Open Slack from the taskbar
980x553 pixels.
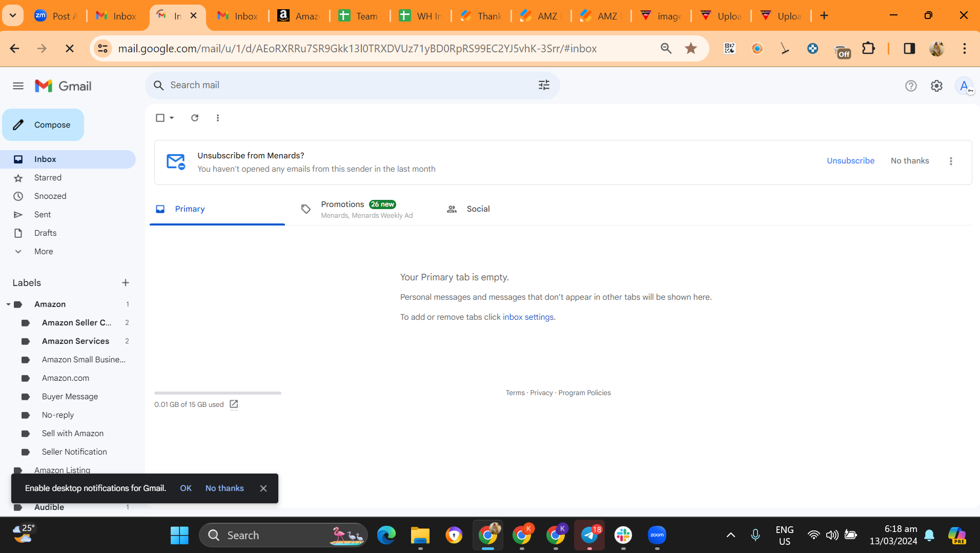click(623, 536)
